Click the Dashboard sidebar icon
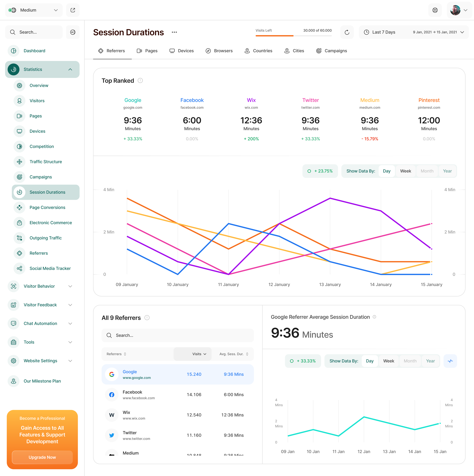The image size is (474, 476). 14,51
